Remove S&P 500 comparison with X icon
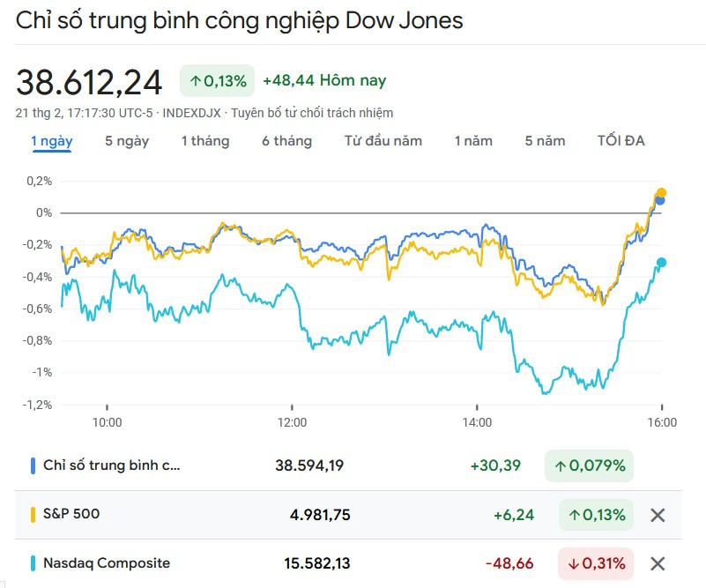 658,515
